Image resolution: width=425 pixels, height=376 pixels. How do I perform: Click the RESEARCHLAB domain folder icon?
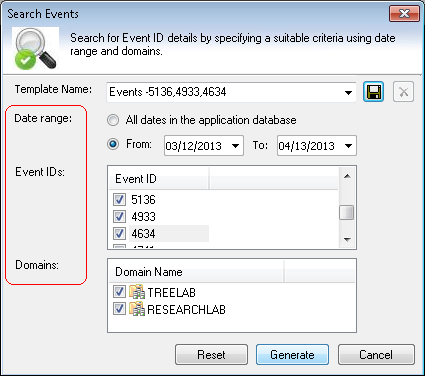tap(137, 309)
